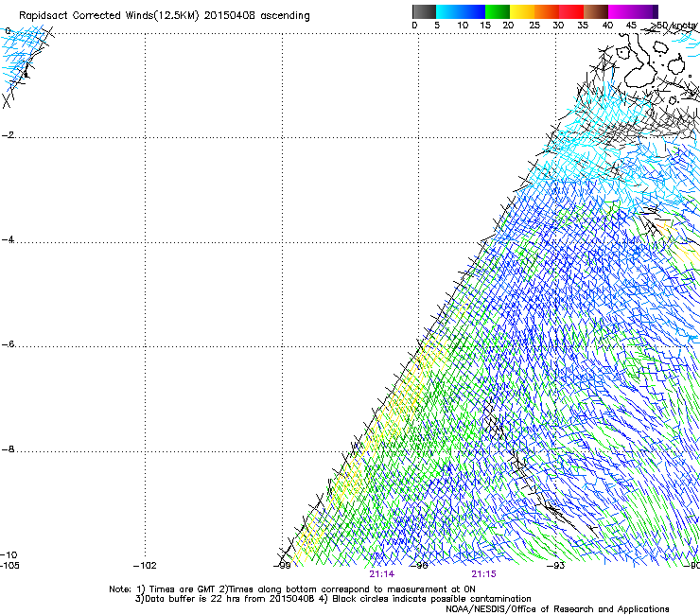Click the -6 latitude axis label
Viewport: 700px width, 615px height.
click(x=8, y=344)
